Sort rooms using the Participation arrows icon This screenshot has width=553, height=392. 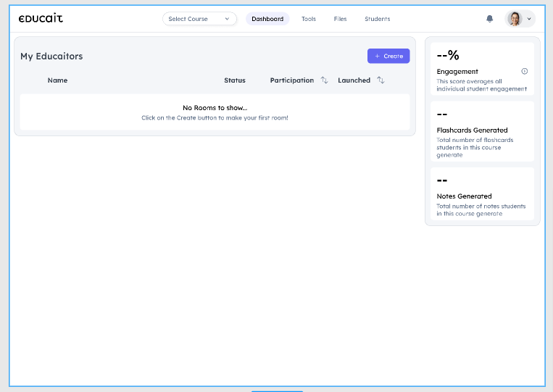(x=325, y=80)
